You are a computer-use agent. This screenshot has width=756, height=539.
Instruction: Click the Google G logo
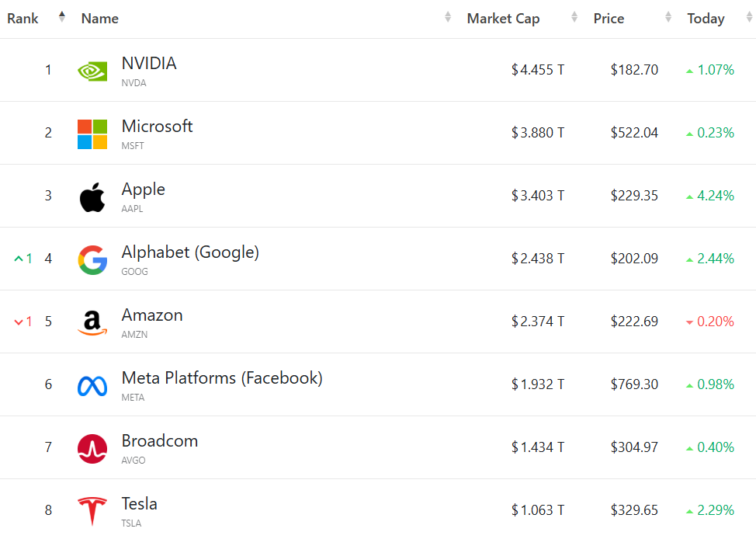92,259
